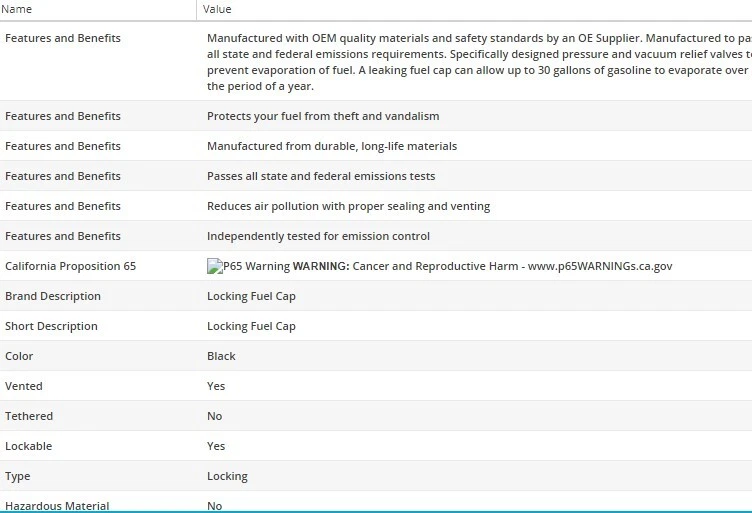
Task: Click the broken P65 Warning image icon
Action: (x=214, y=266)
